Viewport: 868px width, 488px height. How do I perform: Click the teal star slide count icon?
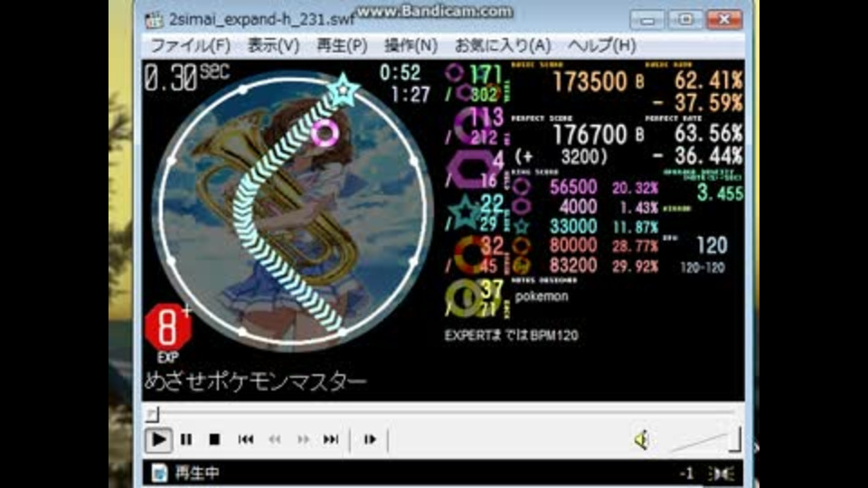pyautogui.click(x=465, y=212)
